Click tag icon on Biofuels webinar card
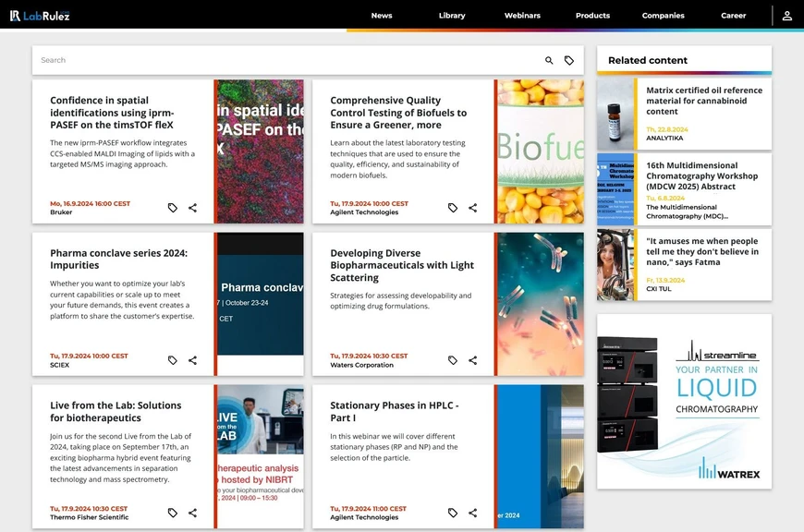 (453, 208)
